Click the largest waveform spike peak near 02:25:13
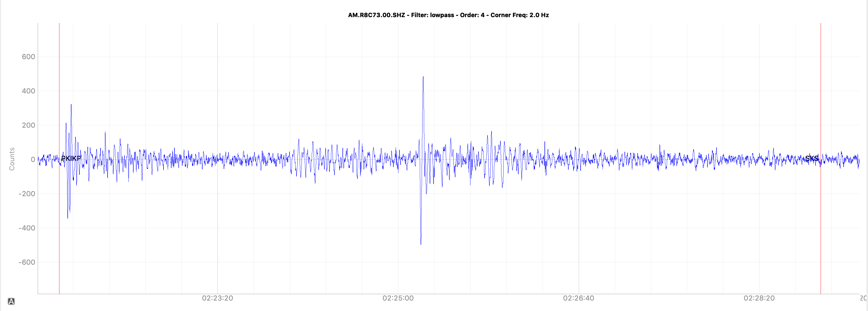 [x=423, y=77]
